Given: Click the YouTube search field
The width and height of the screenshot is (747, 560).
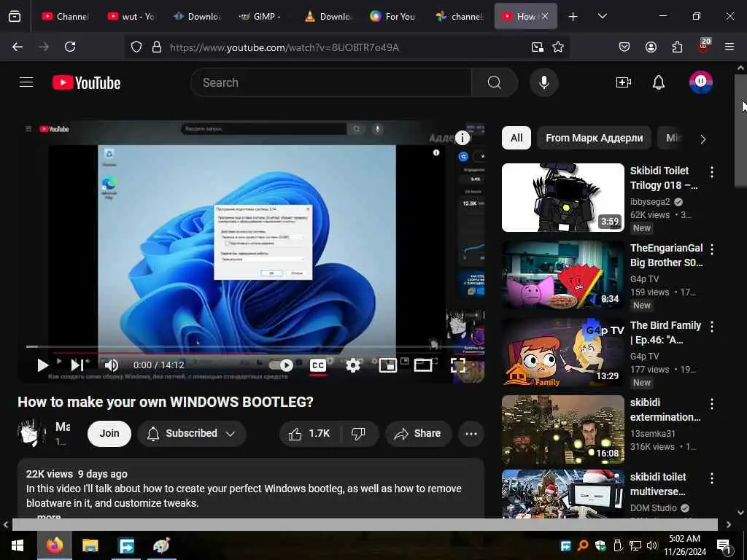Looking at the screenshot, I should (331, 82).
